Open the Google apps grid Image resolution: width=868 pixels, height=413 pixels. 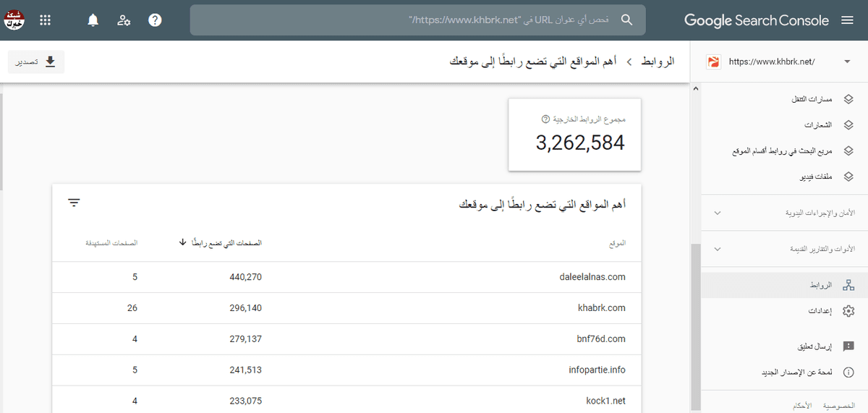coord(45,20)
